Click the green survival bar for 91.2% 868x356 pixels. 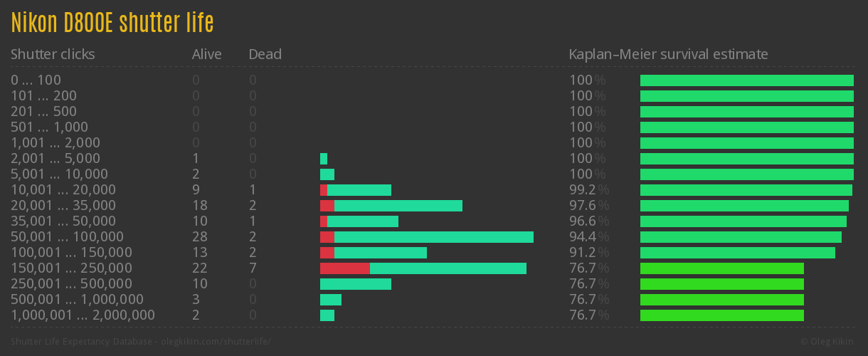coord(737,253)
